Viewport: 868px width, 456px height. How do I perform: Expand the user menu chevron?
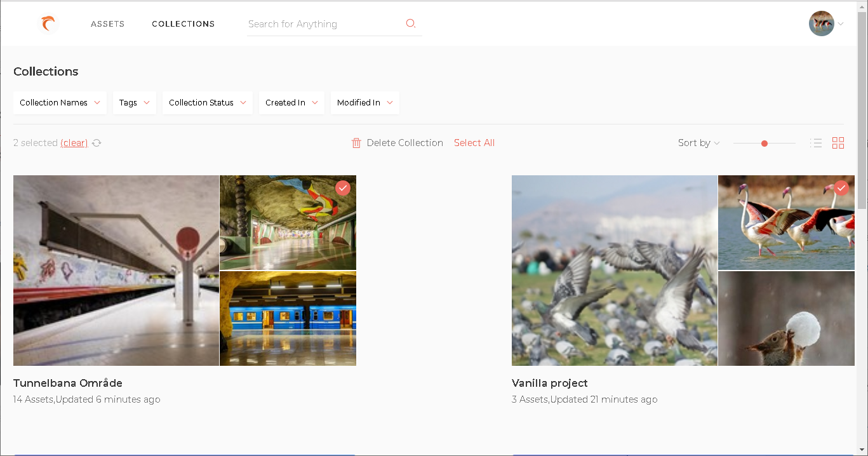[841, 24]
